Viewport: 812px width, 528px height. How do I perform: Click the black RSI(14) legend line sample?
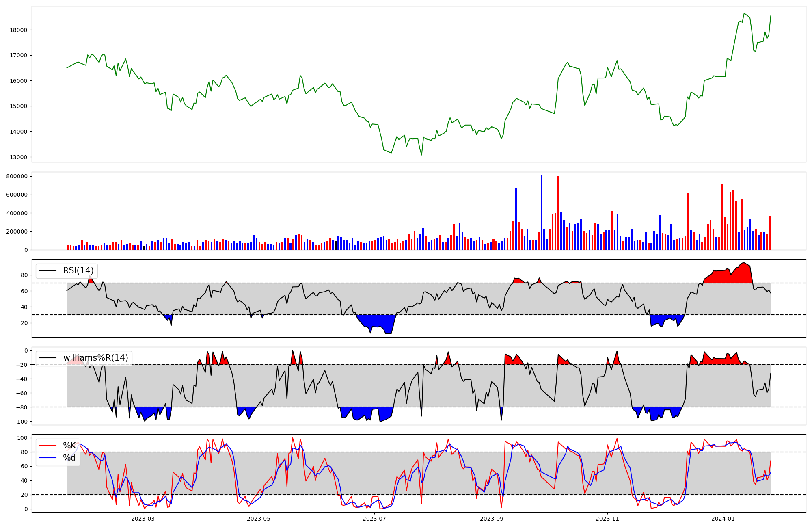47,270
